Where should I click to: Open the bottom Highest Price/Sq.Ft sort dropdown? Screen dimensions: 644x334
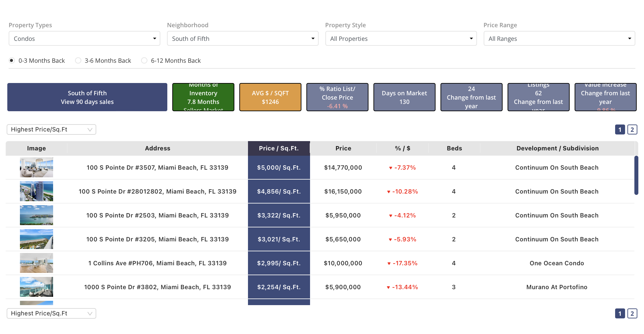click(51, 313)
